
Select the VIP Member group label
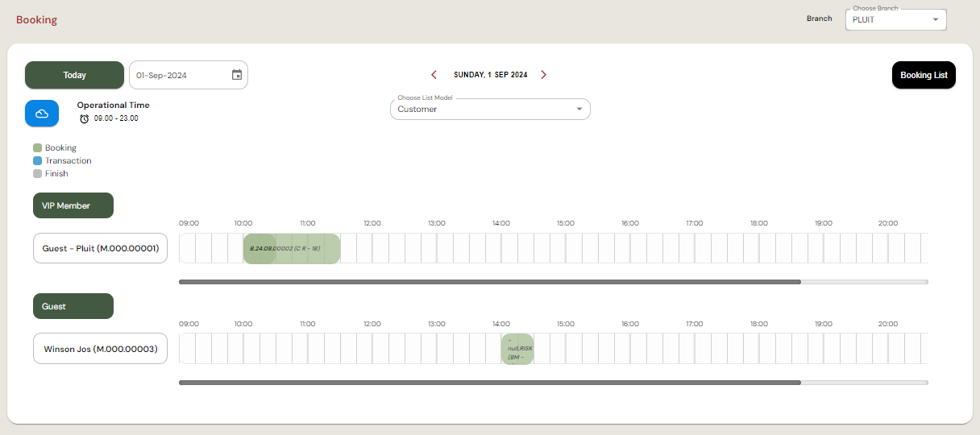coord(73,206)
